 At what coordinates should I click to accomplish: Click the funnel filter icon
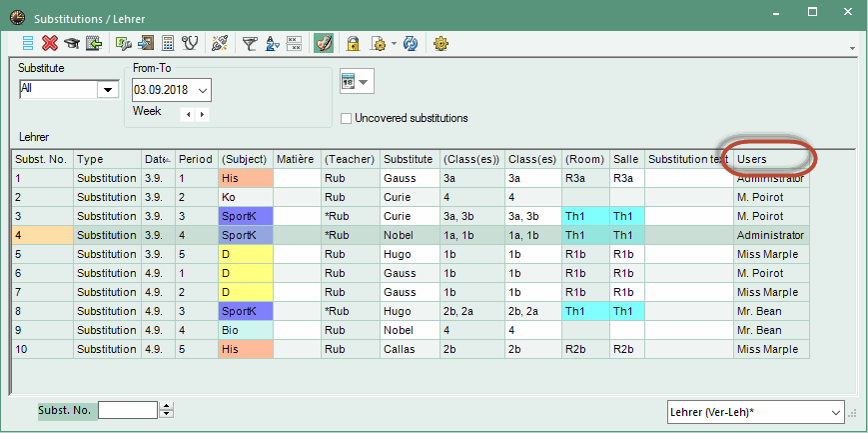[x=250, y=43]
